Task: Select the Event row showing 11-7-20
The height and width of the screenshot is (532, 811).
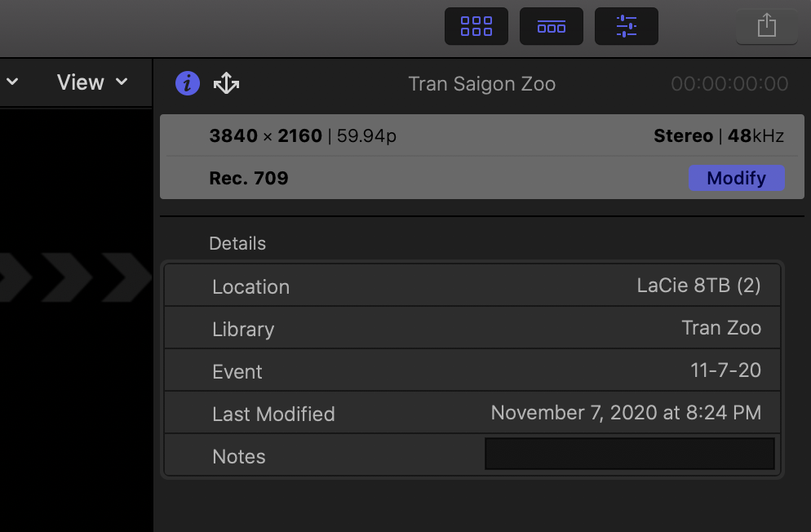Action: (472, 370)
